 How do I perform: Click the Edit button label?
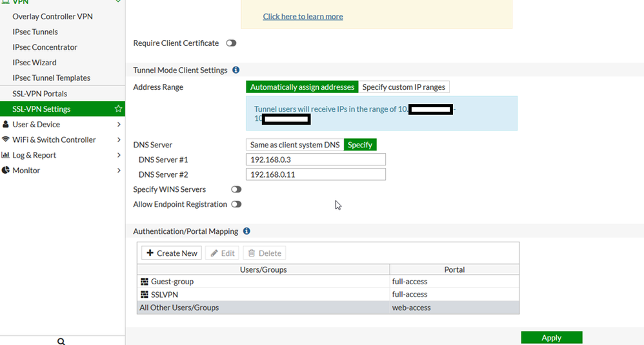click(x=228, y=253)
